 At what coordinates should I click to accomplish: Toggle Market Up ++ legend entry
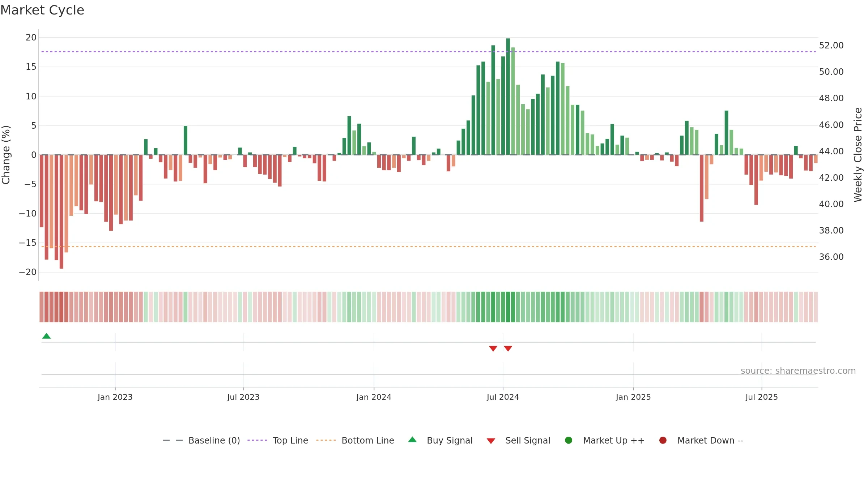point(605,440)
